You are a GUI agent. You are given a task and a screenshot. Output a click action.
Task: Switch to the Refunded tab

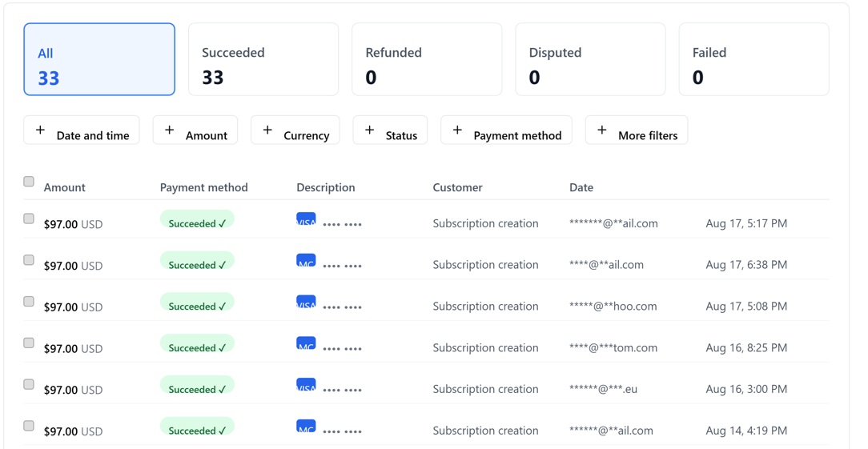427,59
